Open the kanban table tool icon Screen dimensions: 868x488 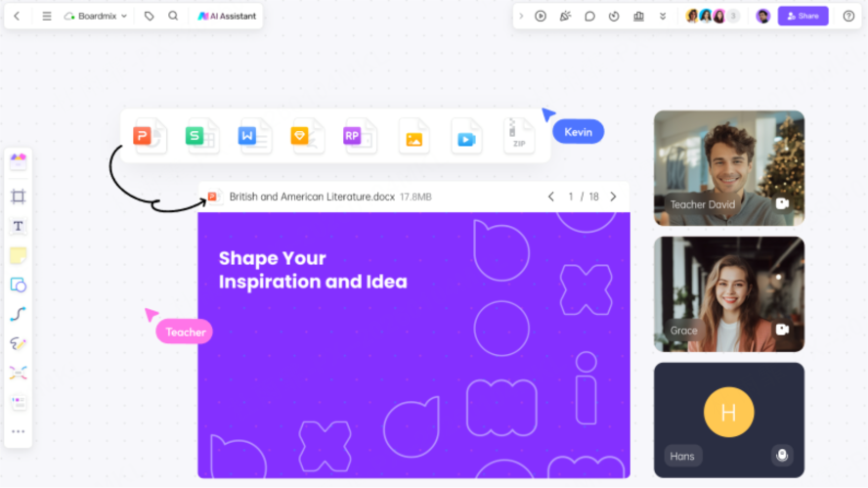(19, 402)
